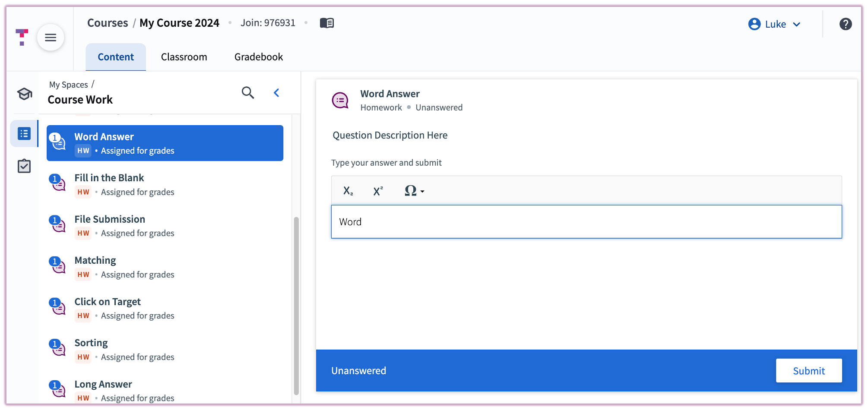This screenshot has width=868, height=410.
Task: Apply superscript formatting in answer toolbar
Action: pos(378,191)
